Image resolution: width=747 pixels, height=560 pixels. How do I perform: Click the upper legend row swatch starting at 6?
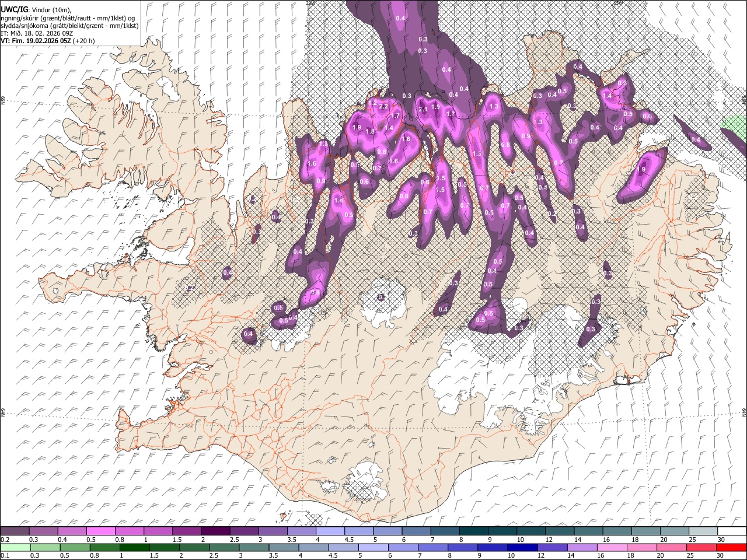(417, 531)
